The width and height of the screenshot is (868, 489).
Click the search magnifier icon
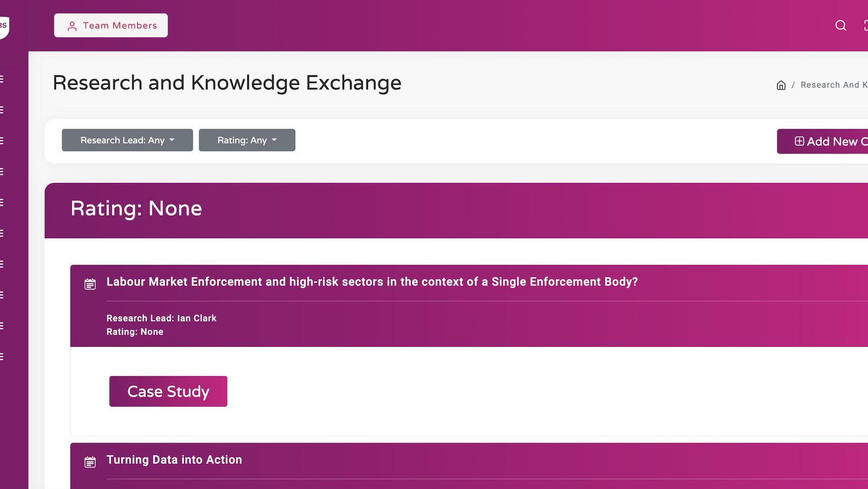[x=840, y=25]
